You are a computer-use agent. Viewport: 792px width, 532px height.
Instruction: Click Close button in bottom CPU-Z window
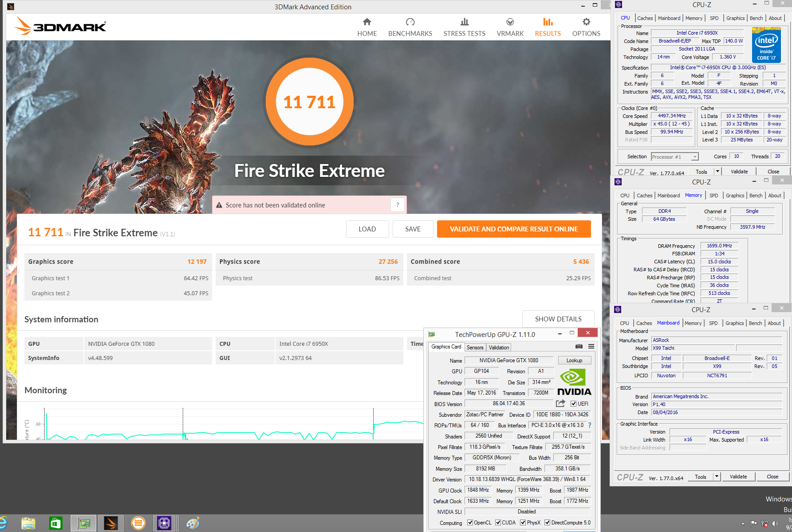point(772,477)
